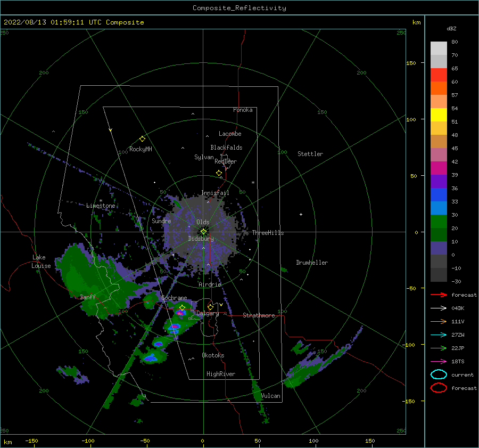Click the 04DK legend text
Viewport: 479px width, 448px height.
458,308
